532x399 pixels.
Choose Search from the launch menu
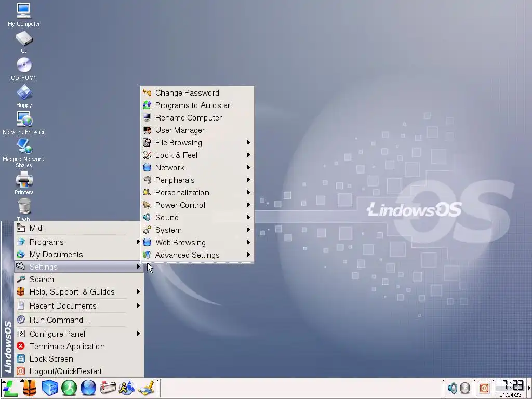[78, 280]
